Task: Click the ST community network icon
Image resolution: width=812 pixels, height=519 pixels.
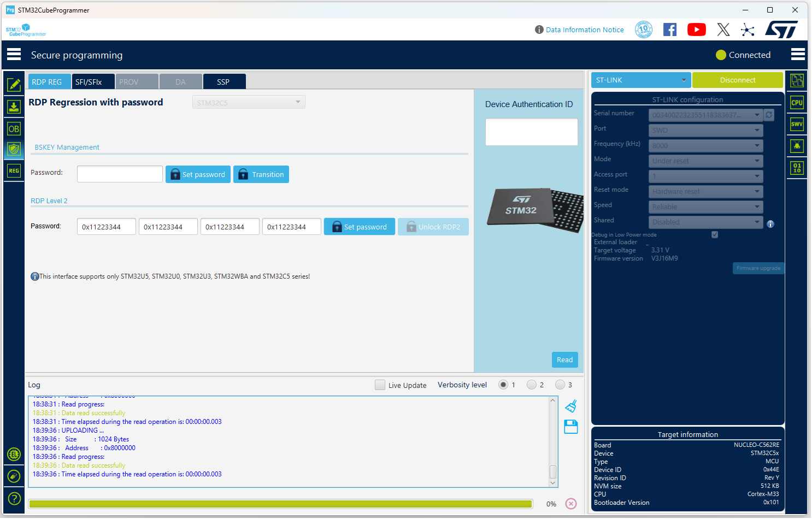Action: point(748,30)
